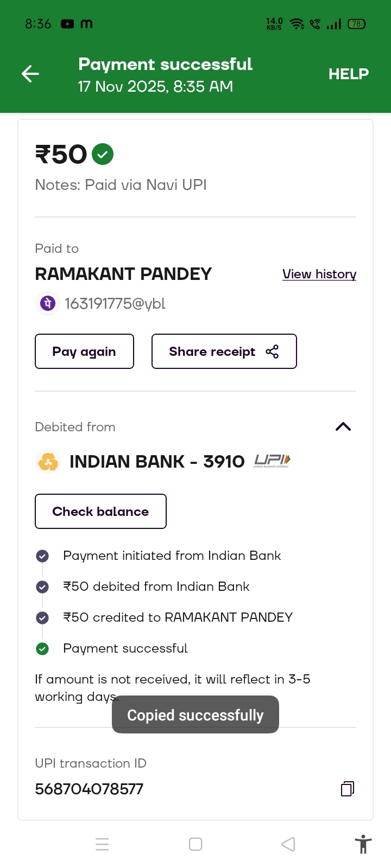Screen dimensions: 391x868
Task: Collapse the Debited from section
Action: point(343,427)
